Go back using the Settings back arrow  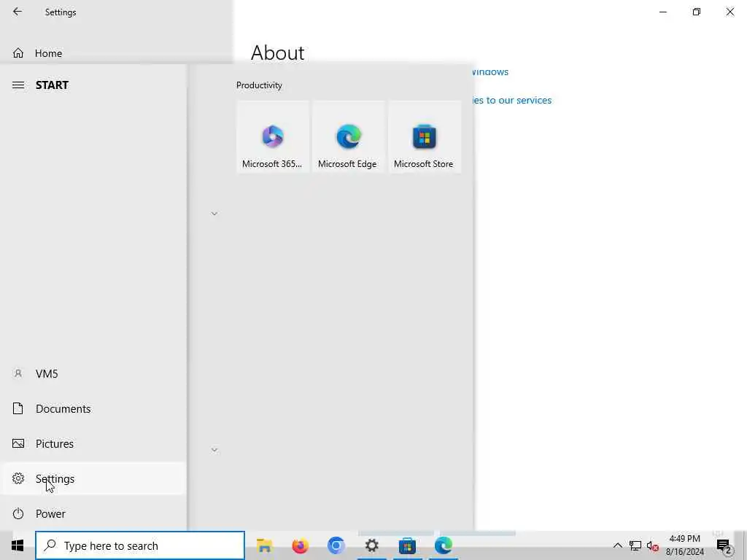coord(18,12)
